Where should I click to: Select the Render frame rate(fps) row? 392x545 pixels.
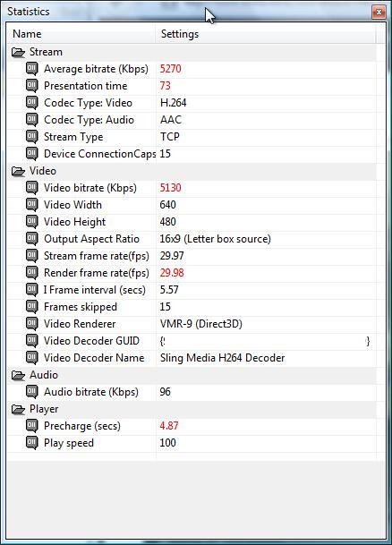point(192,273)
